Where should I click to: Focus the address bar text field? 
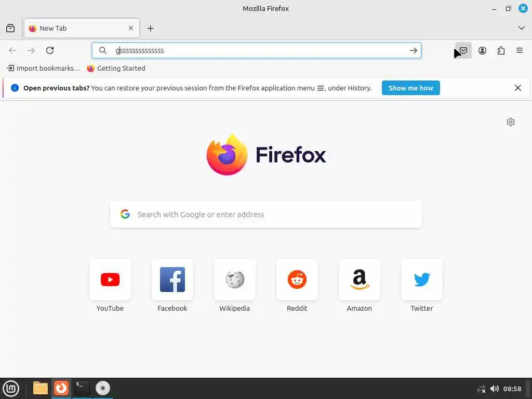[257, 50]
